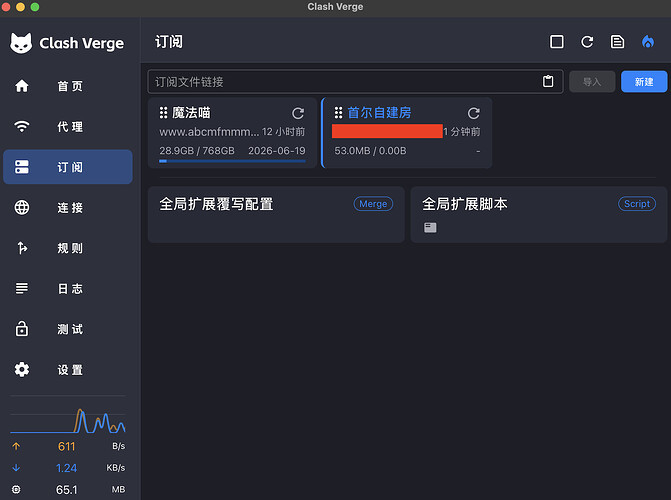Click the blue flame icon in the header
Viewport: 671px width, 500px height.
click(648, 42)
